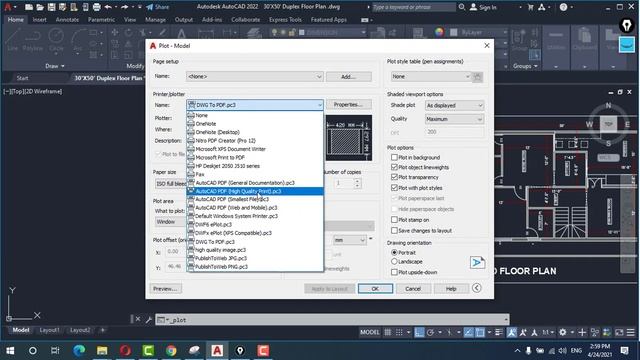Switch to the Annotate ribbon tab
The height and width of the screenshot is (360, 640).
click(x=67, y=20)
